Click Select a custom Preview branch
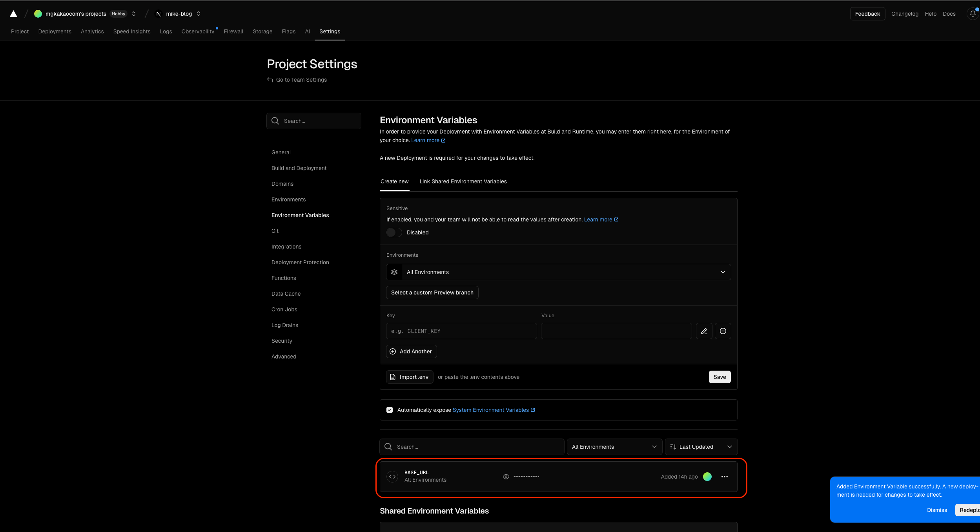 (432, 293)
